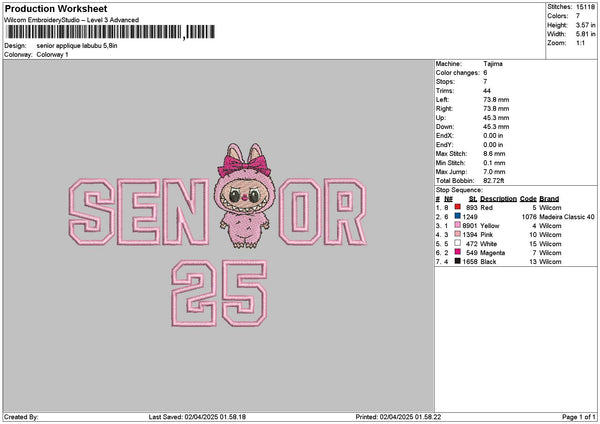Click the EndX value 0.00 in

pyautogui.click(x=493, y=135)
